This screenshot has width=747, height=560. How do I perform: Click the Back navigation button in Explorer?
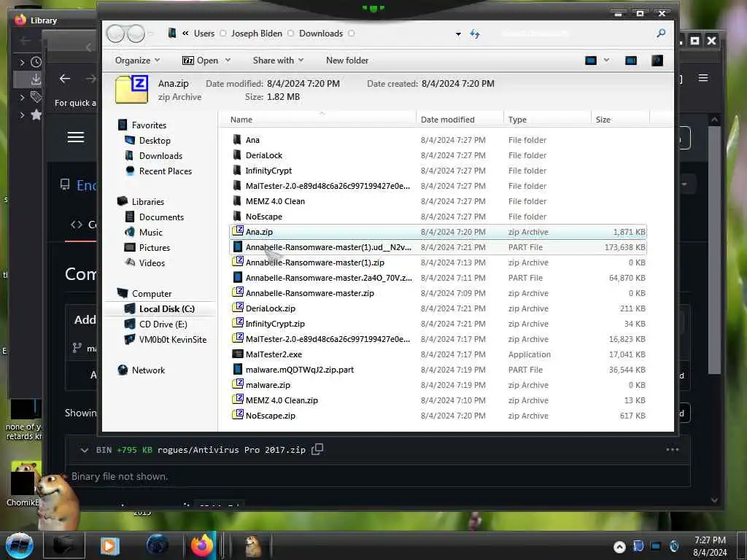pos(115,34)
